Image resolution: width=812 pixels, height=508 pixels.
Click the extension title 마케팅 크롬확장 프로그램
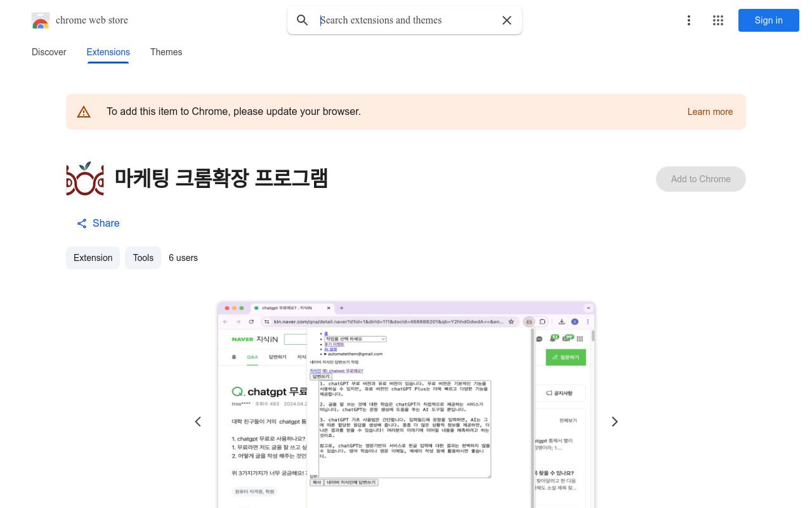221,178
